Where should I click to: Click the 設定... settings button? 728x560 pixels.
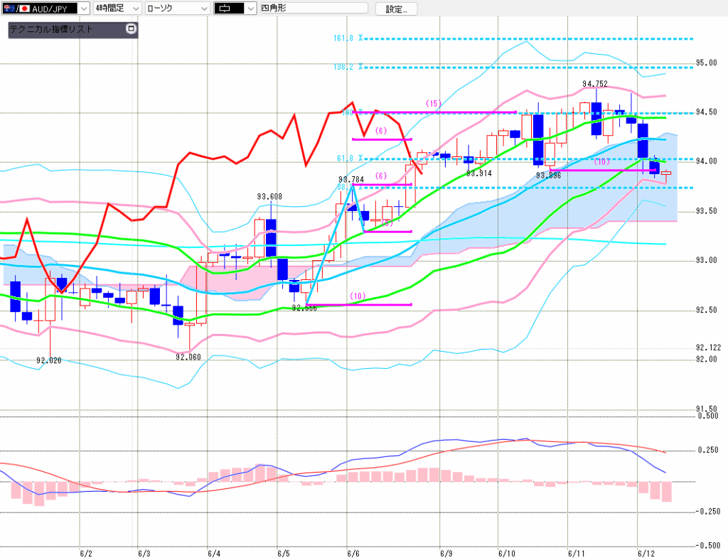tap(396, 9)
